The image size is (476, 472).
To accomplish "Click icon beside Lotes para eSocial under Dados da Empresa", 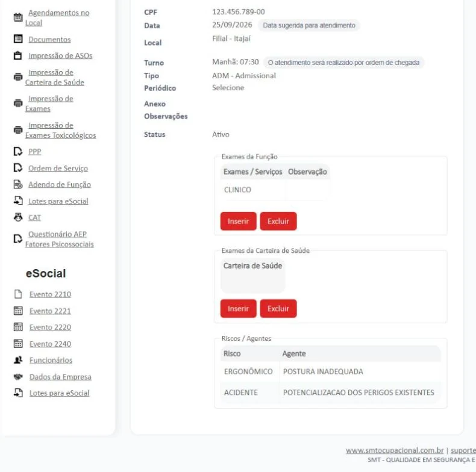I will tap(18, 393).
